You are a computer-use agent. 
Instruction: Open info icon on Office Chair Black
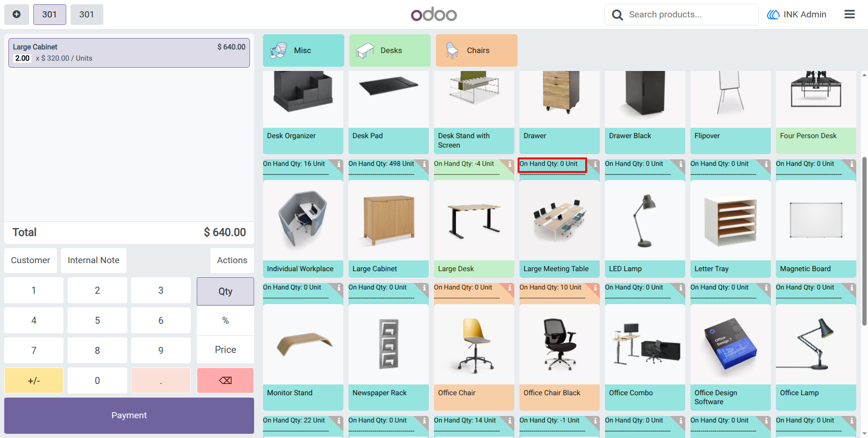click(595, 421)
